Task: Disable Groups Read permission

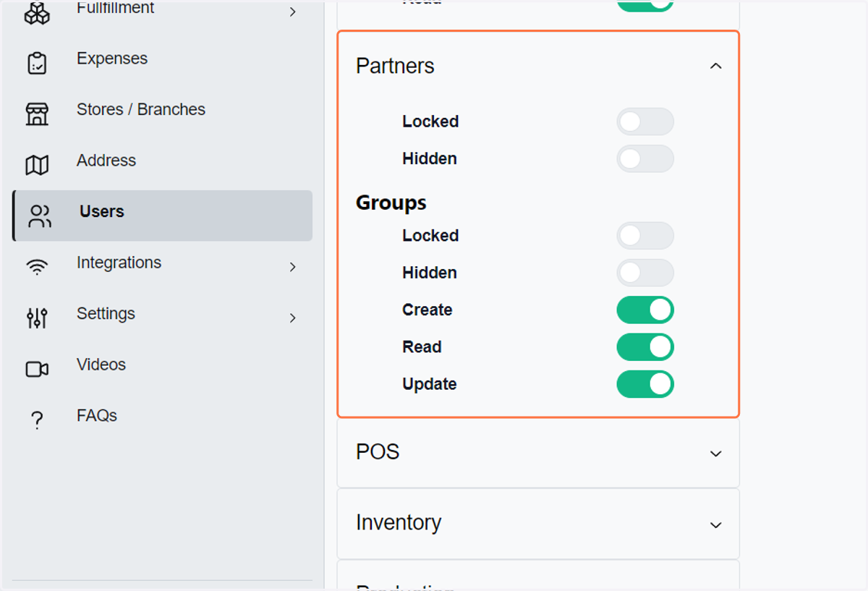Action: coord(645,346)
